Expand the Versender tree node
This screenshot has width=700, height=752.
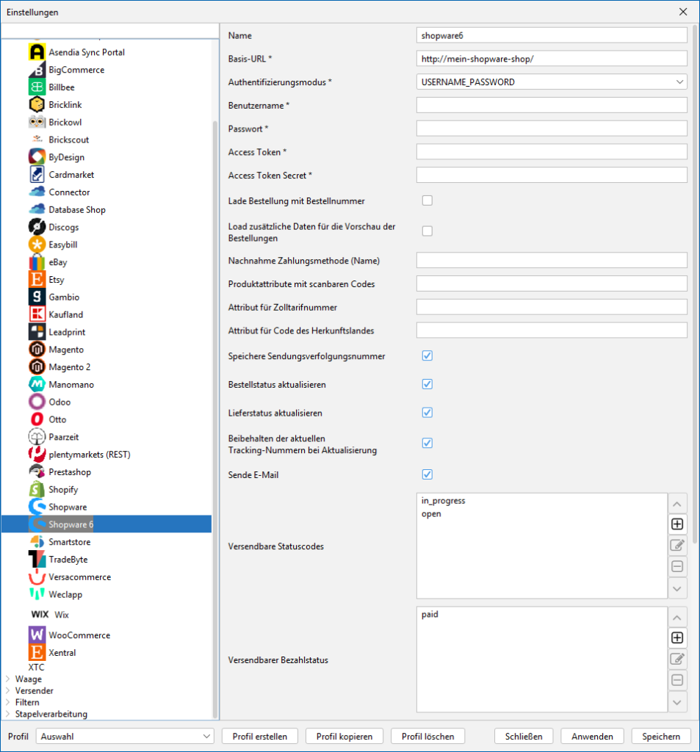(x=9, y=690)
